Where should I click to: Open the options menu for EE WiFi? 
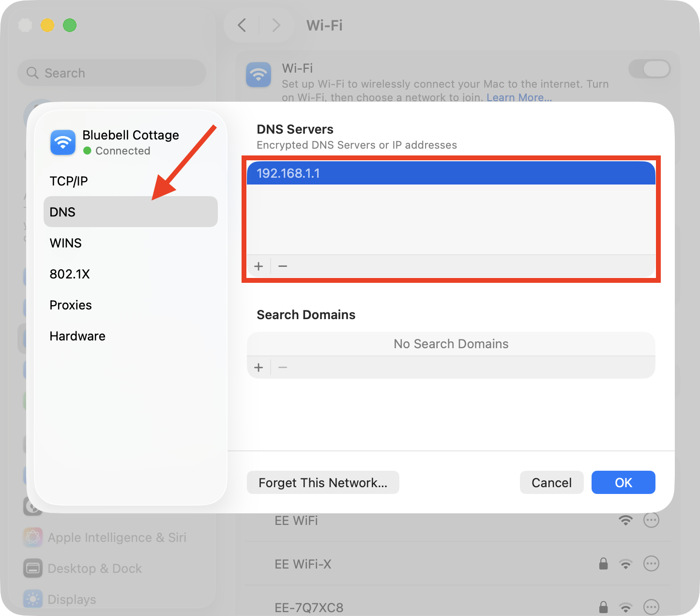coord(651,520)
